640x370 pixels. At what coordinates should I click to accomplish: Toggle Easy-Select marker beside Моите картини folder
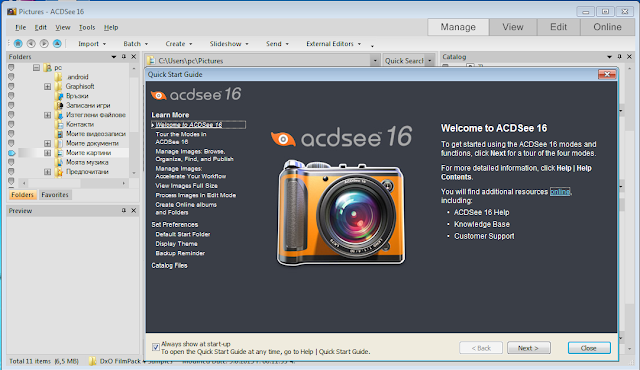(x=11, y=153)
